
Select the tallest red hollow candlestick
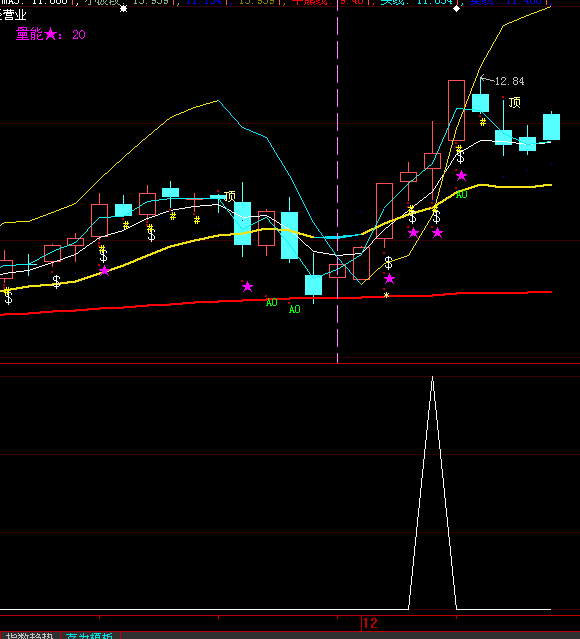(x=457, y=110)
